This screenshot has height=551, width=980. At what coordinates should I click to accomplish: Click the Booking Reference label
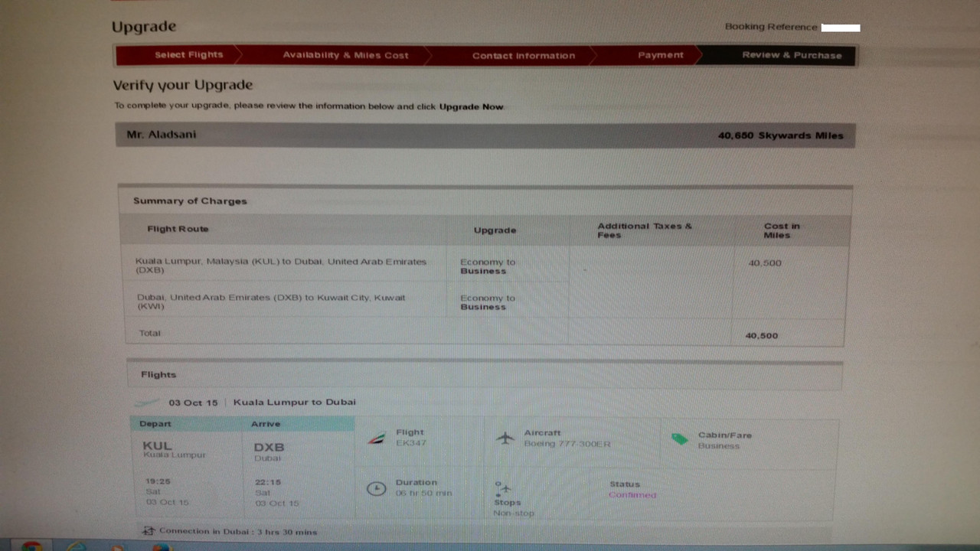tap(771, 27)
